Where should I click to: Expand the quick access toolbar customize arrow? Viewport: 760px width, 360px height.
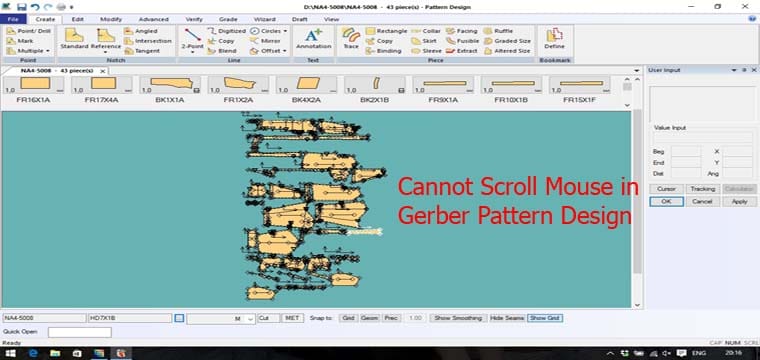72,7
